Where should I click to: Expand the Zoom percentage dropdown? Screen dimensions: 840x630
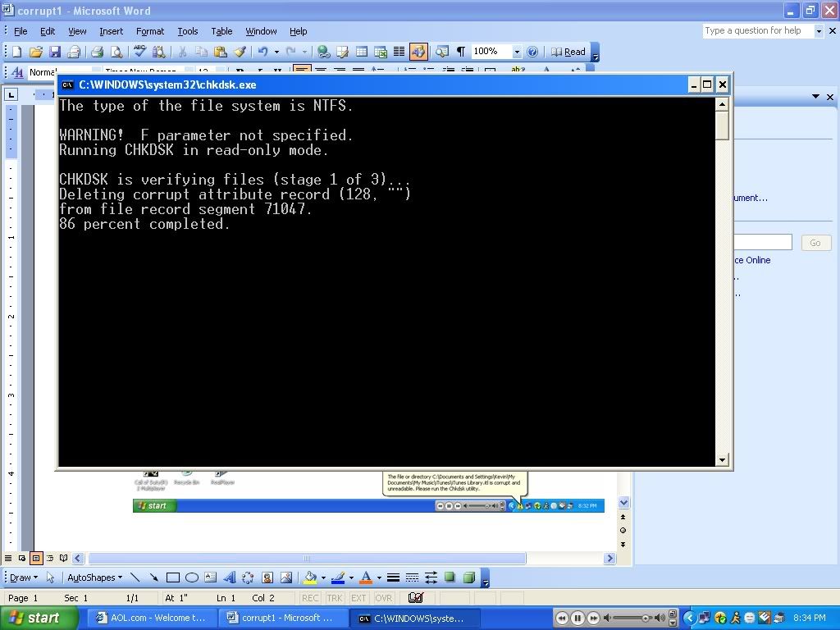pos(517,52)
